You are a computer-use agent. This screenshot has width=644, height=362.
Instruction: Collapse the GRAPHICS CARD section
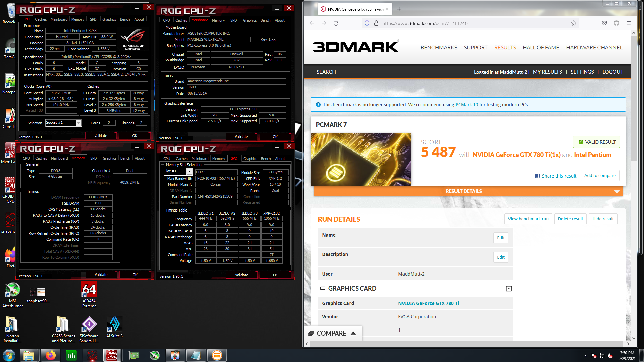[x=509, y=289]
